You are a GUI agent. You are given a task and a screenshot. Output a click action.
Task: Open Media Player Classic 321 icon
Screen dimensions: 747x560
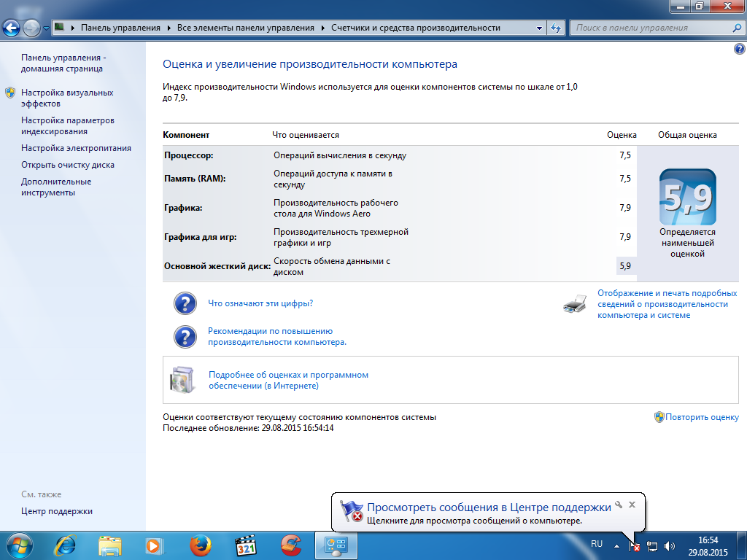[246, 545]
